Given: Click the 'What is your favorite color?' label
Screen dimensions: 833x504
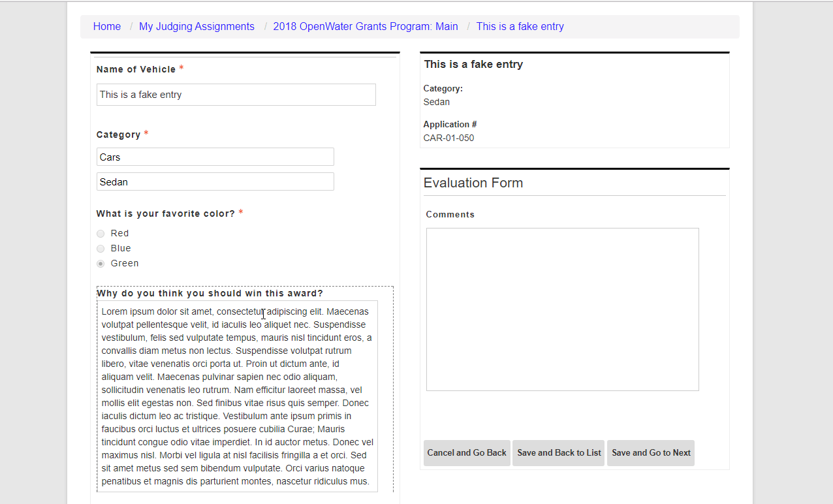Looking at the screenshot, I should click(165, 214).
